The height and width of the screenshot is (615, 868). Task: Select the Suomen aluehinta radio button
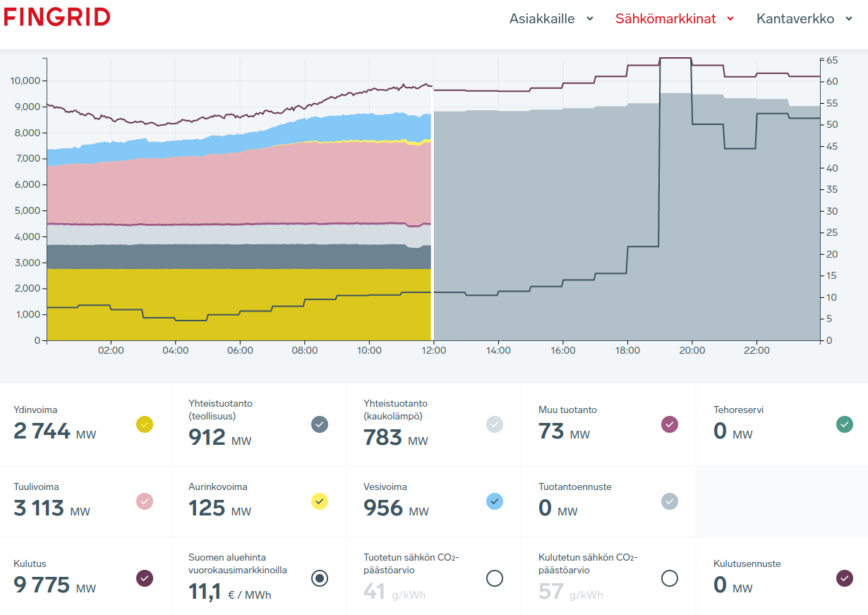[x=320, y=578]
